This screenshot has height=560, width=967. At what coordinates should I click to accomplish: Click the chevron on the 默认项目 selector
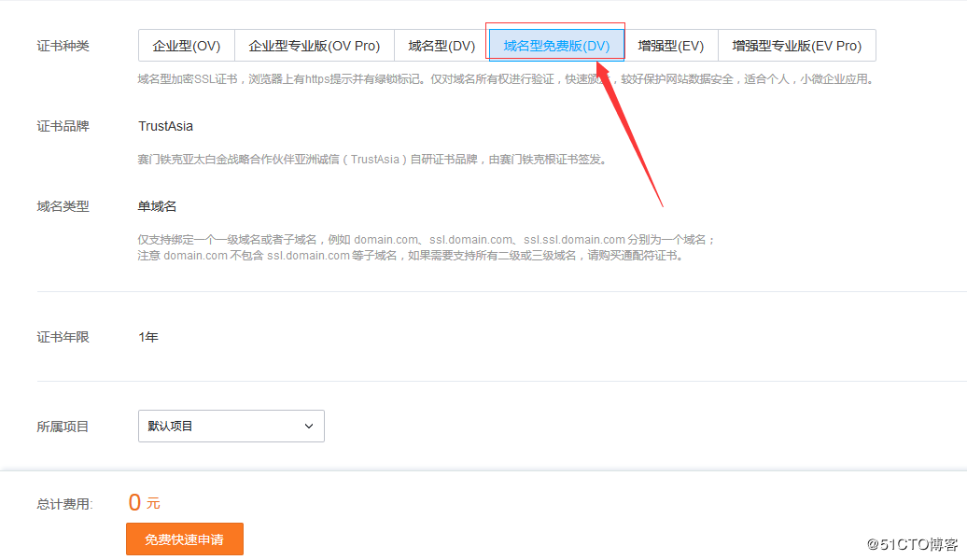click(308, 426)
